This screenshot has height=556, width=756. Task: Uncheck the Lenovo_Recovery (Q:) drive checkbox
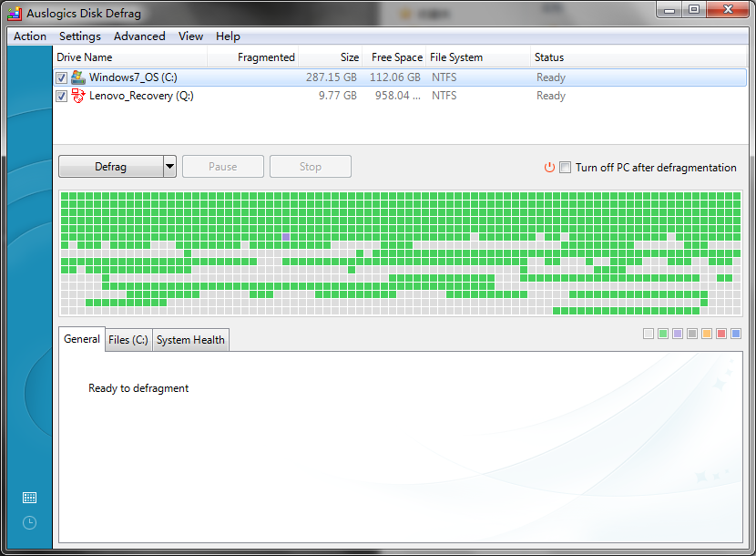click(x=61, y=96)
